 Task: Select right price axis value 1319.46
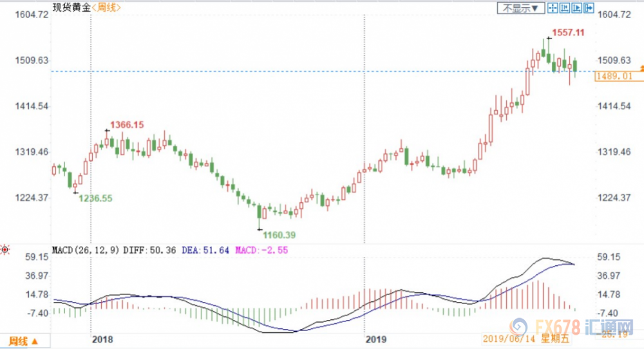tap(614, 152)
